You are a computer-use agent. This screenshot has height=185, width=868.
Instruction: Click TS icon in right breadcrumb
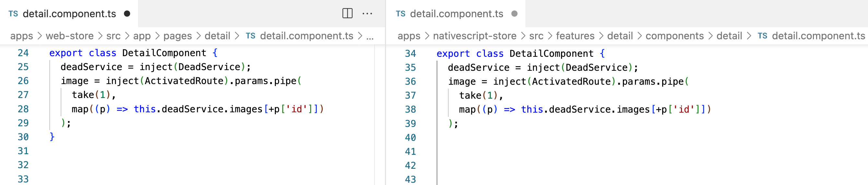(762, 36)
